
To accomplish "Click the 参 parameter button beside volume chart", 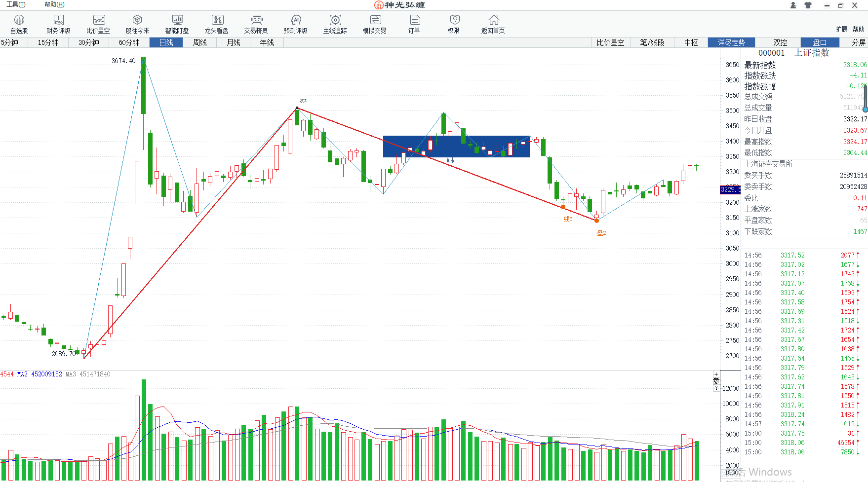I will [x=716, y=381].
